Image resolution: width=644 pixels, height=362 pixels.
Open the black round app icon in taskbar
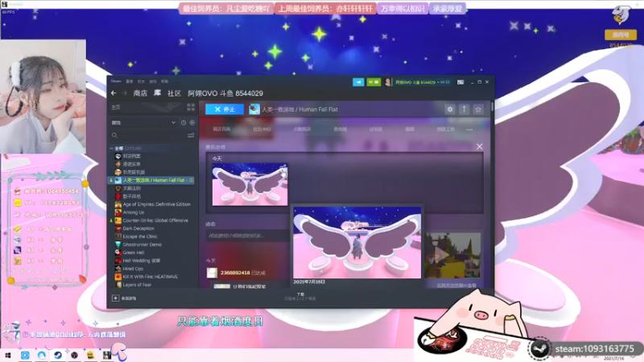coord(74,356)
